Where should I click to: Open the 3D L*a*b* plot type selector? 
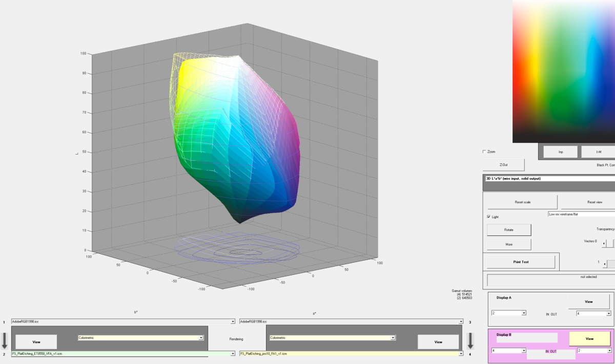click(548, 179)
